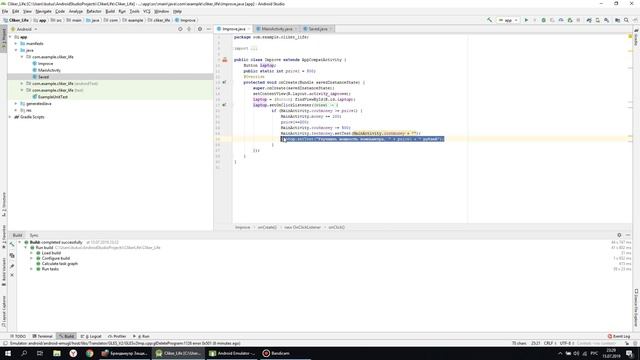Click the error indicator on class line gutter

click(224, 60)
